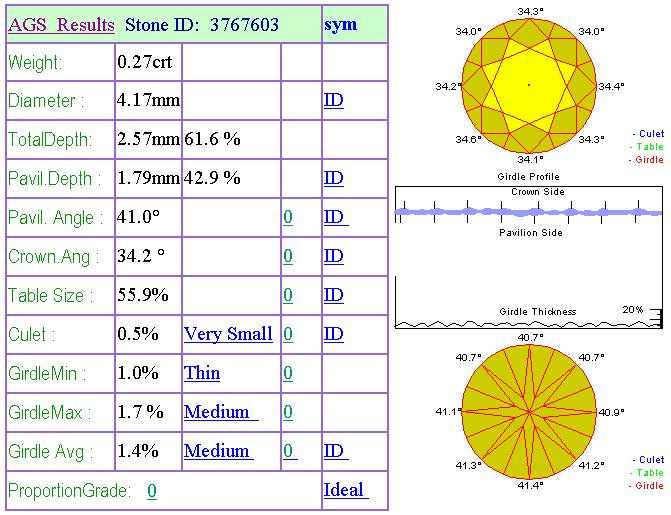Viewport: 671px width, 515px height.
Task: Click the 34.1° crown angle label
Action: [x=530, y=159]
